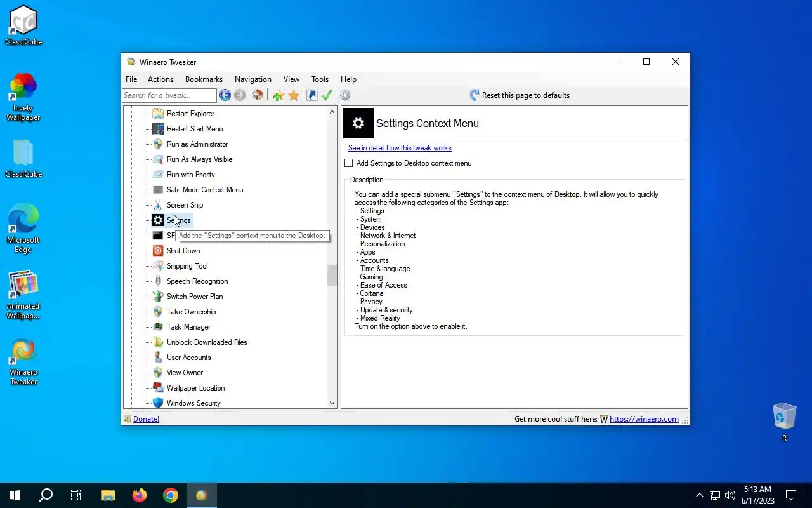This screenshot has height=508, width=812.
Task: Click the tree scrollbar down arrow
Action: point(332,403)
